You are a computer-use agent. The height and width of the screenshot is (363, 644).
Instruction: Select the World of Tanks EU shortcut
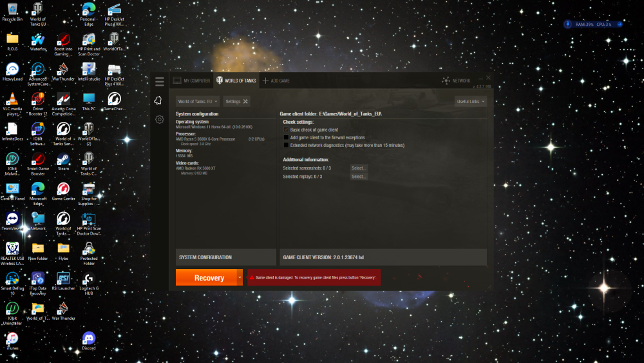coord(38,14)
